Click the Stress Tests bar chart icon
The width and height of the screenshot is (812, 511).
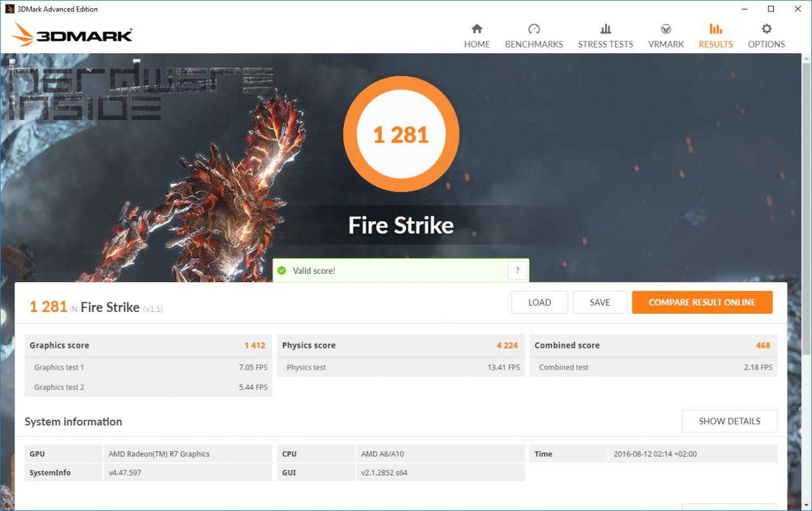point(605,29)
